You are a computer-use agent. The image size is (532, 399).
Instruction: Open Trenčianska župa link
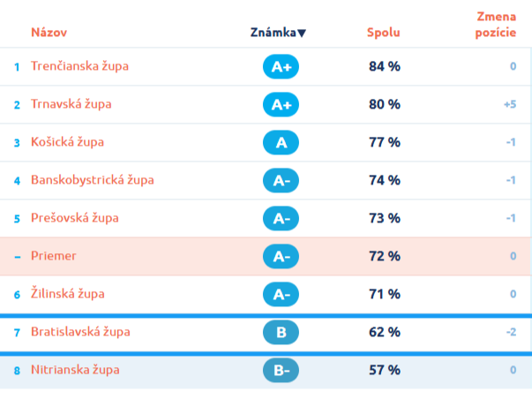(x=79, y=66)
